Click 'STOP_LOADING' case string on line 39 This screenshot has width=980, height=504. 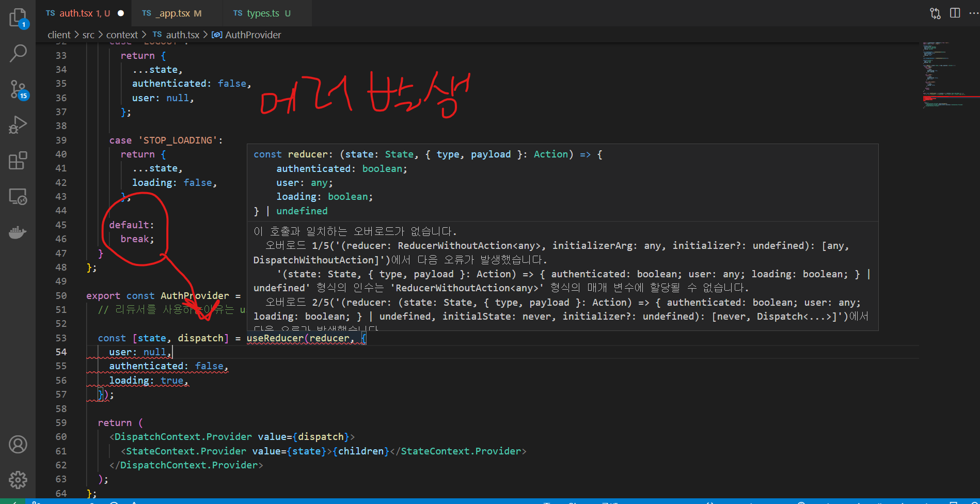177,140
